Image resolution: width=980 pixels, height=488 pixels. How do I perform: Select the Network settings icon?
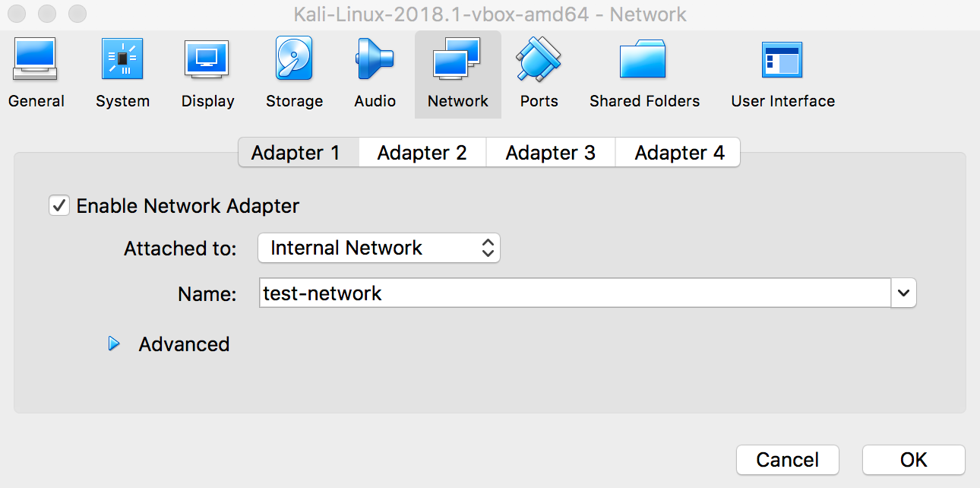tap(457, 61)
